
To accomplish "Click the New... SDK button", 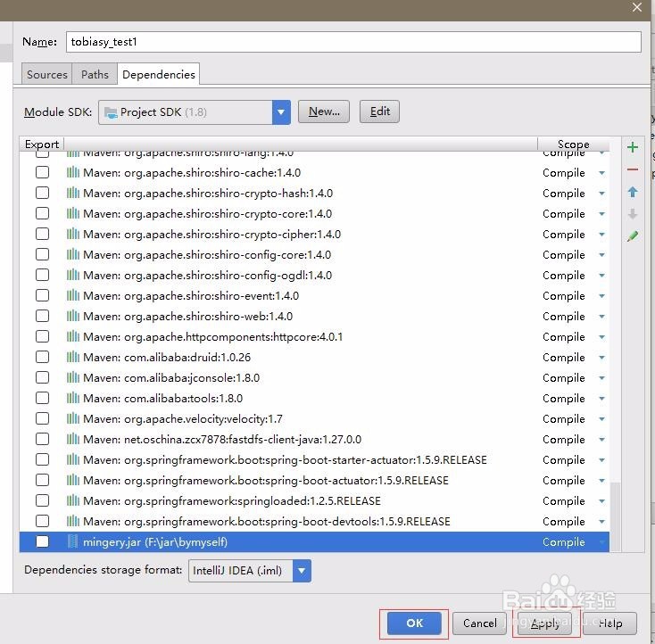I will coord(324,111).
